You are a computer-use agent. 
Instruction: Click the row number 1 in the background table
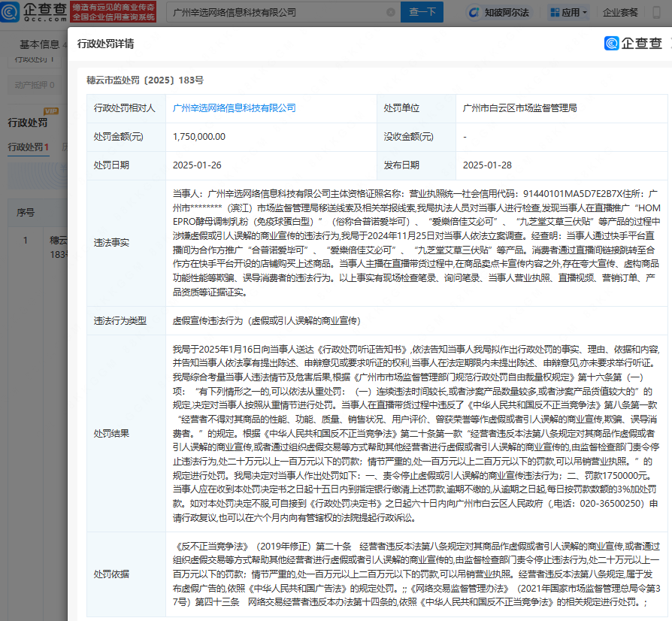tap(26, 241)
